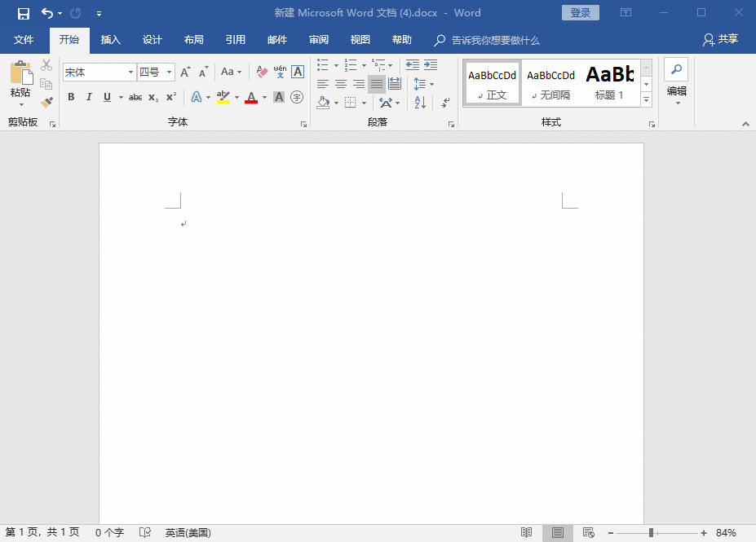This screenshot has height=542, width=756.
Task: Toggle Italic formatting
Action: [x=89, y=97]
